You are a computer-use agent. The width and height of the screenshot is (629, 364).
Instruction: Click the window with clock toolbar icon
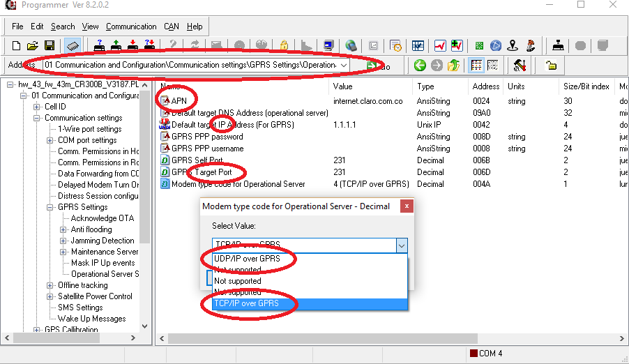point(395,45)
